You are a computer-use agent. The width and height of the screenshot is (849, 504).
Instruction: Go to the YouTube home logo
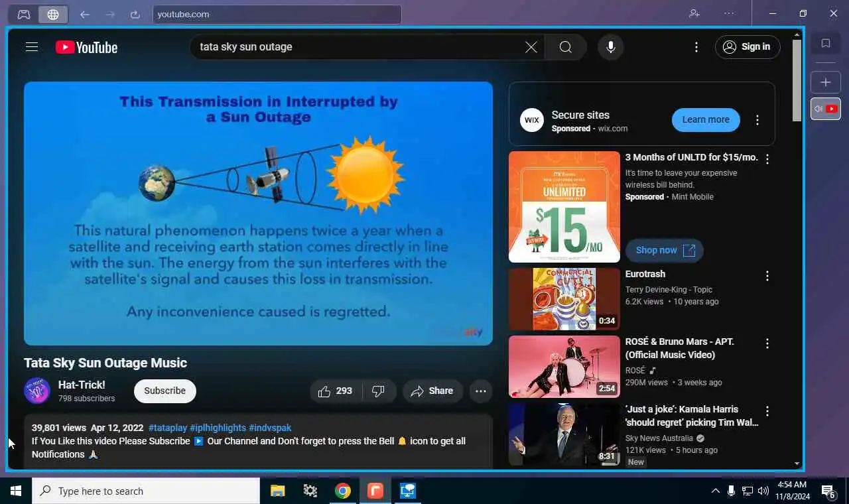[86, 47]
